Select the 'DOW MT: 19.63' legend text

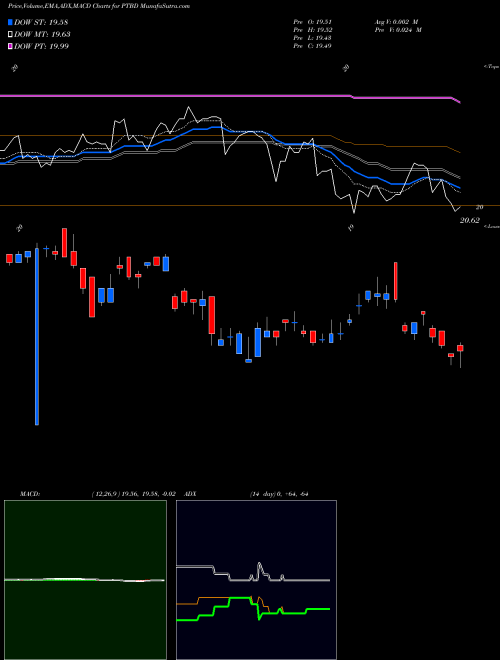click(x=42, y=35)
